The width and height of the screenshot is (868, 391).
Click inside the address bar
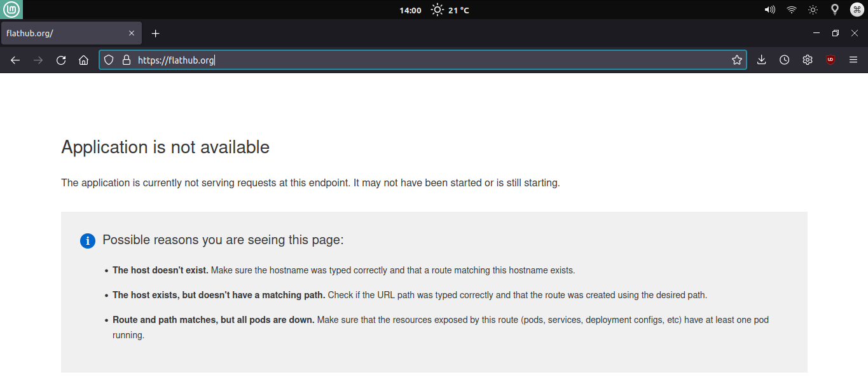(382, 60)
